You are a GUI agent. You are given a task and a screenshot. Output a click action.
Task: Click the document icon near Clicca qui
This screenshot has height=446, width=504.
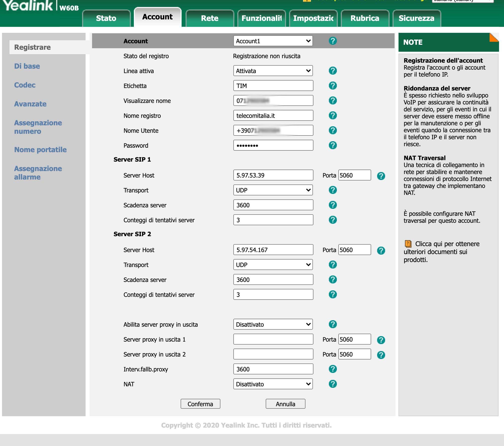(x=408, y=244)
